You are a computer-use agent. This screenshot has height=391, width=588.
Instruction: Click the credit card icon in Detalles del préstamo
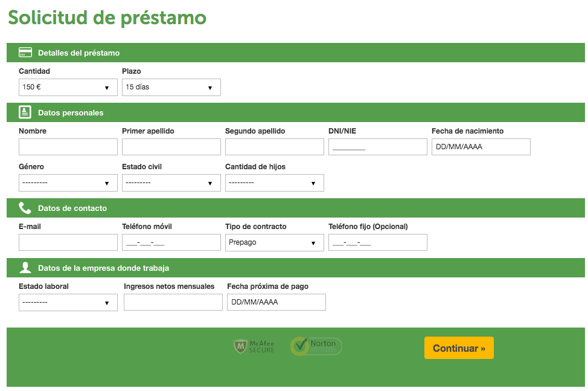[25, 53]
